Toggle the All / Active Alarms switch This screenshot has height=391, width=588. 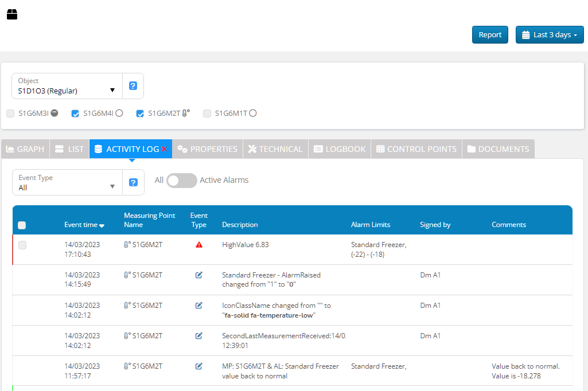pos(181,181)
